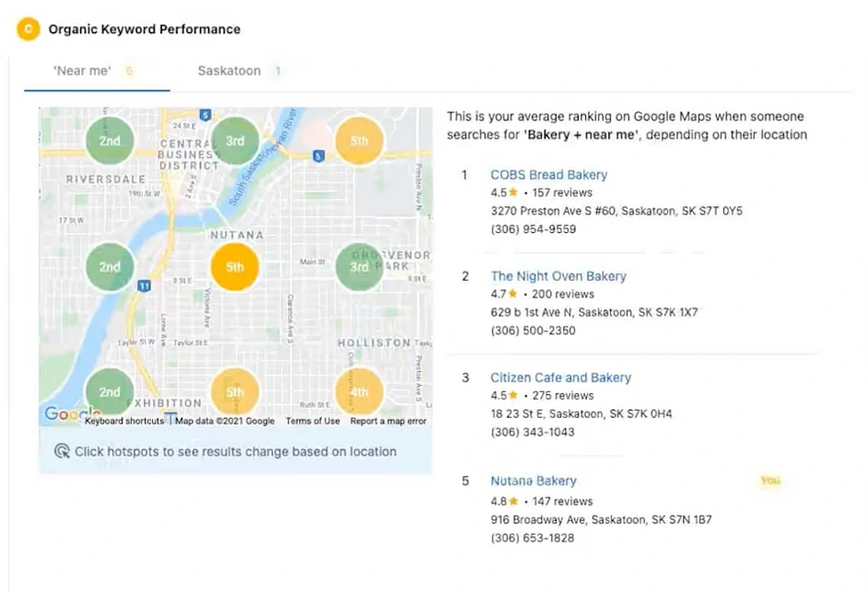Click the hotspot cursor hint icon
This screenshot has width=868, height=592.
pyautogui.click(x=62, y=451)
